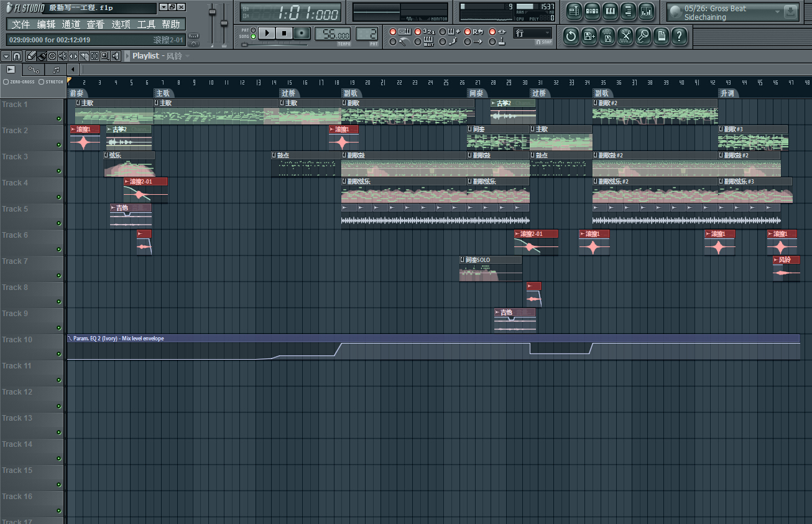Open the 工具 menu
This screenshot has width=812, height=524.
tap(146, 24)
